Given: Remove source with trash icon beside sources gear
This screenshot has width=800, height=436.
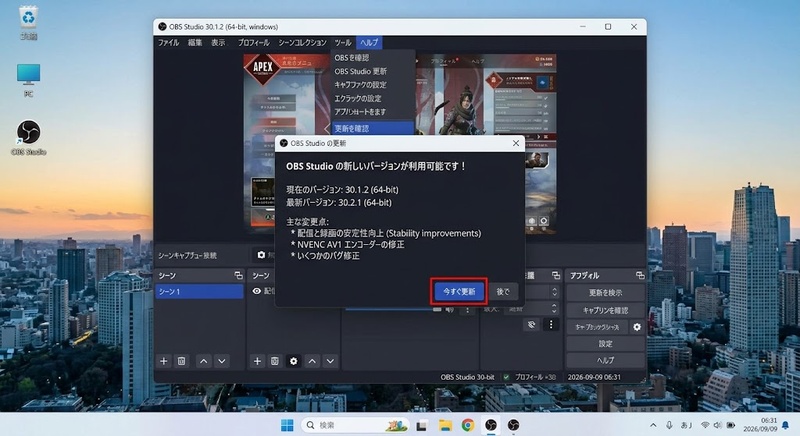Looking at the screenshot, I should tap(274, 361).
